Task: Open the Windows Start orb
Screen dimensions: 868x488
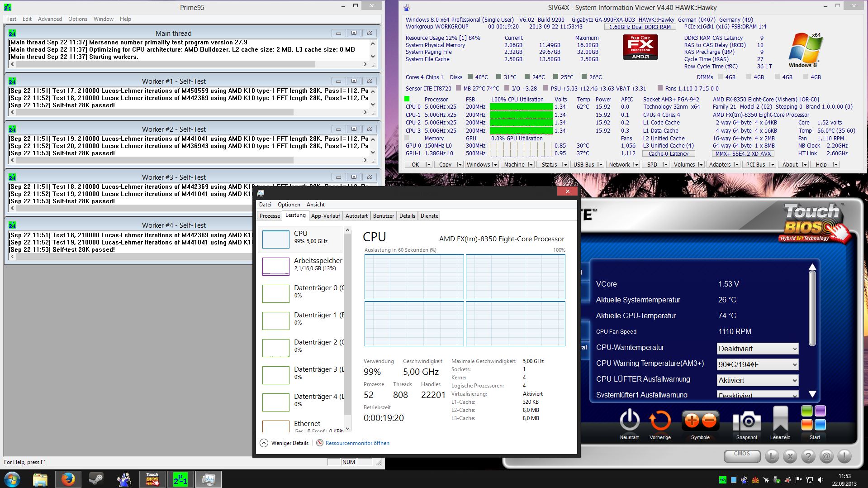Action: coord(12,479)
